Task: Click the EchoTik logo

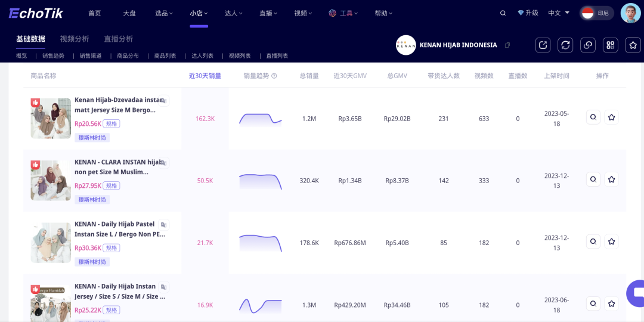Action: pos(36,13)
